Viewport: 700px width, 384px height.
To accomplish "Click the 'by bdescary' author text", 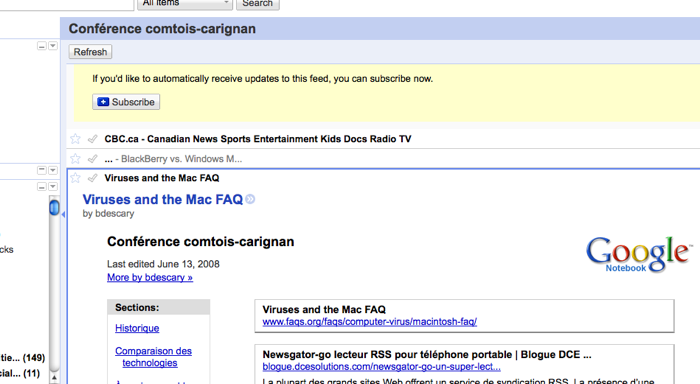I will [x=108, y=213].
